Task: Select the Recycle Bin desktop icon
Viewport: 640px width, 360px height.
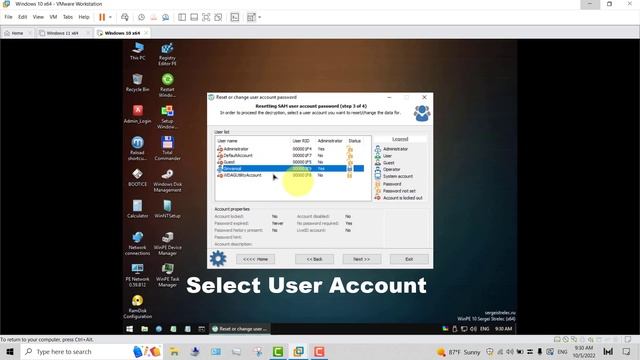Action: [x=138, y=82]
